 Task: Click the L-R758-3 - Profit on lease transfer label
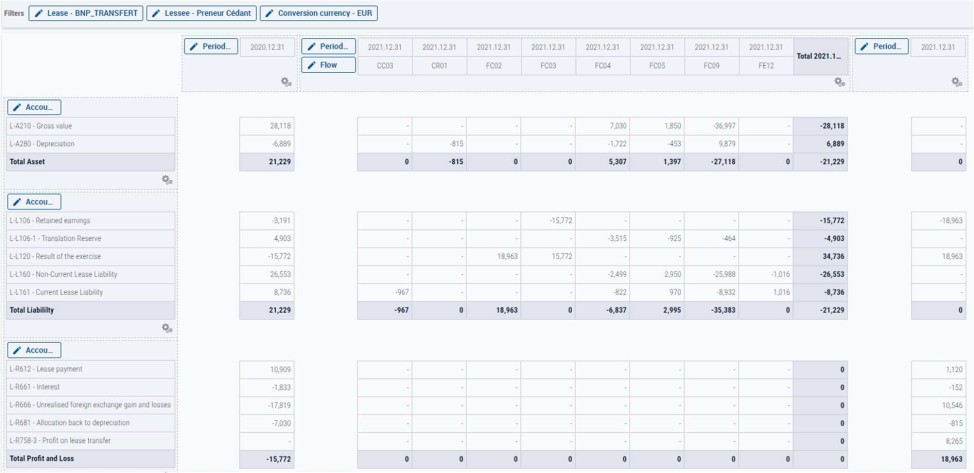91,441
